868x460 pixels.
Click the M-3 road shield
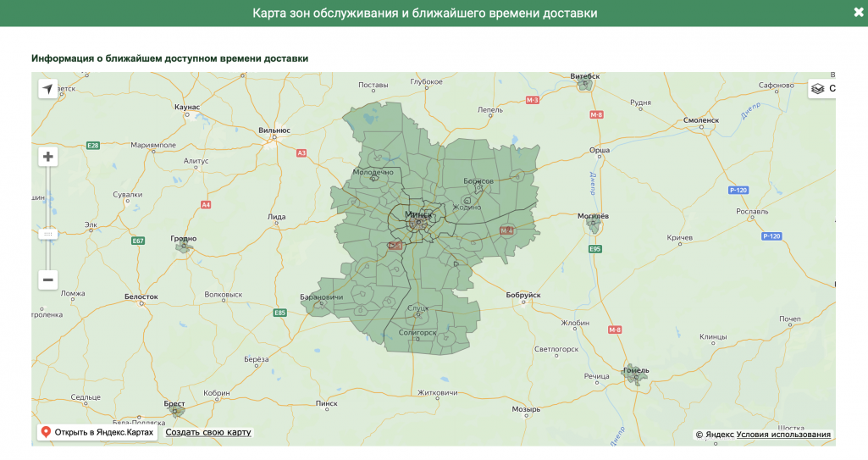coord(532,100)
